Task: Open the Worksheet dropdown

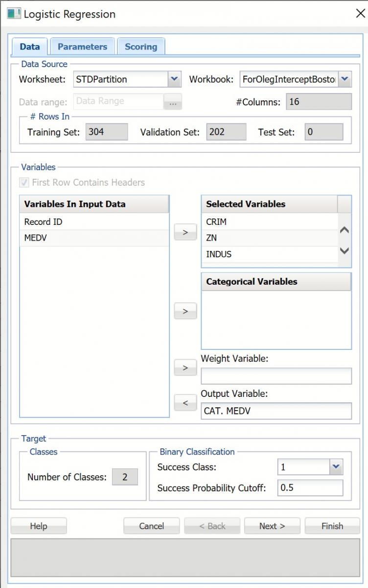Action: [x=174, y=79]
